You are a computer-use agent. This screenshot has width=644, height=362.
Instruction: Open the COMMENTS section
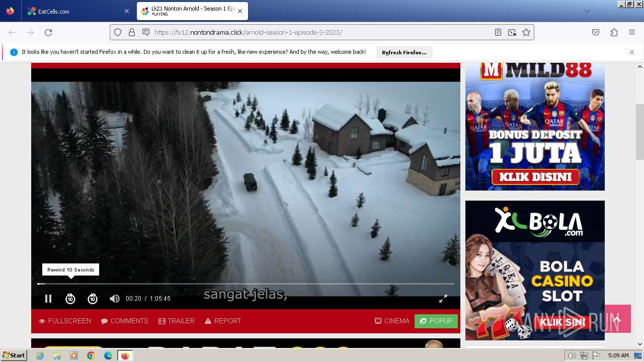[x=124, y=321]
